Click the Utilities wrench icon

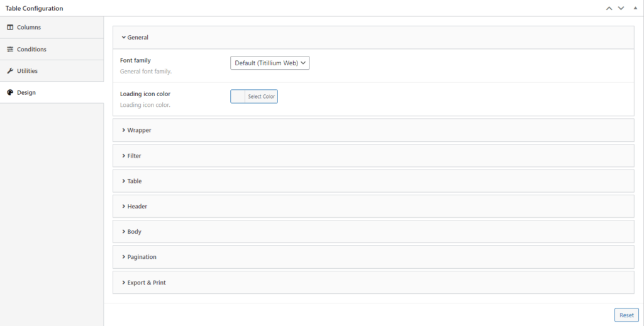pyautogui.click(x=10, y=71)
